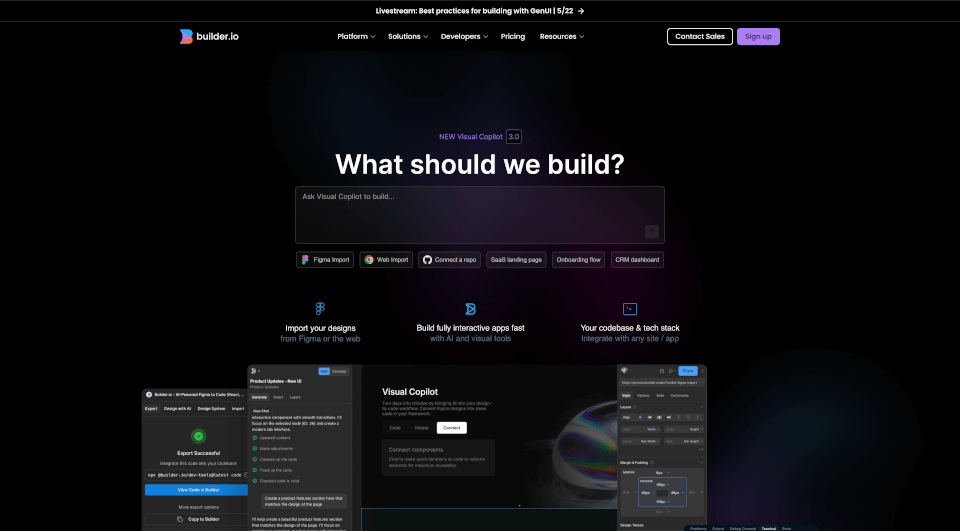Open the GenUI livestream announcement link
960x531 pixels.
point(479,11)
